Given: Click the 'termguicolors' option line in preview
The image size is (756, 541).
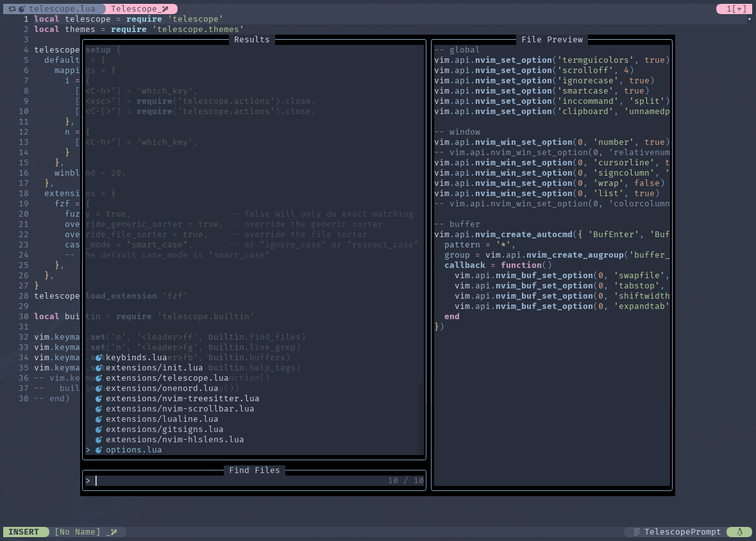Looking at the screenshot, I should [x=552, y=60].
